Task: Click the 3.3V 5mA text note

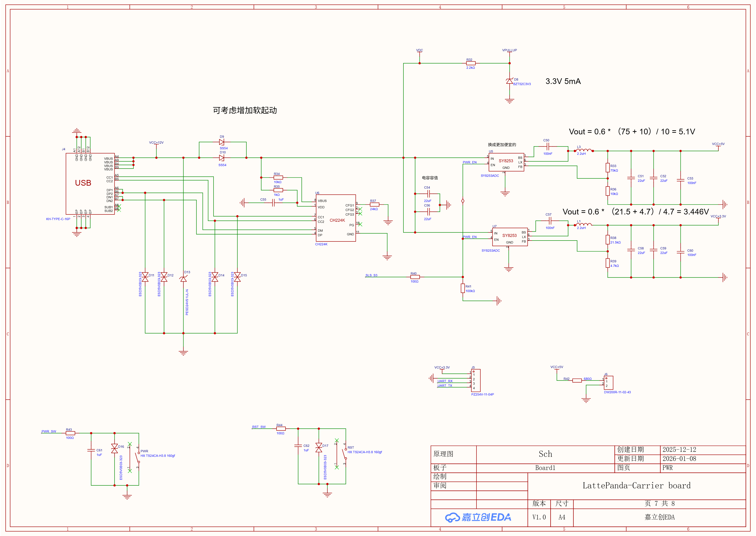Action: [x=563, y=81]
